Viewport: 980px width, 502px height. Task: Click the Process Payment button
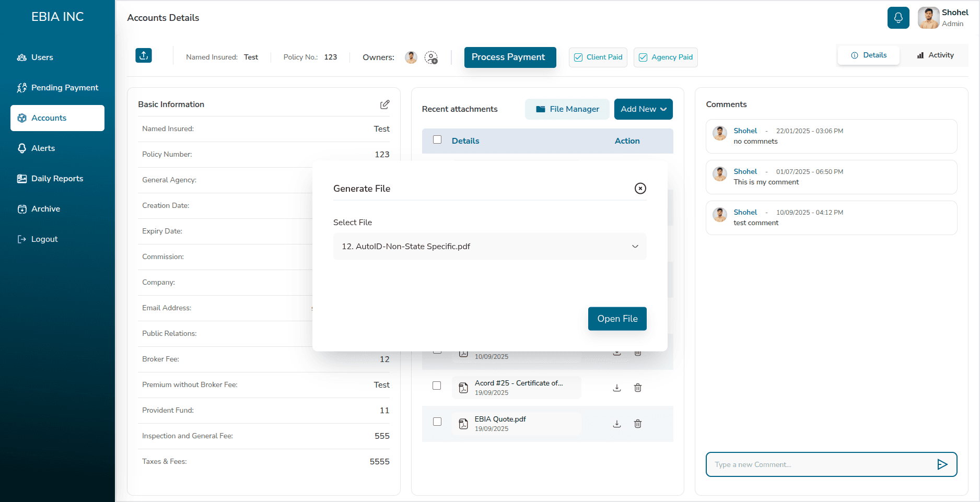(x=510, y=57)
